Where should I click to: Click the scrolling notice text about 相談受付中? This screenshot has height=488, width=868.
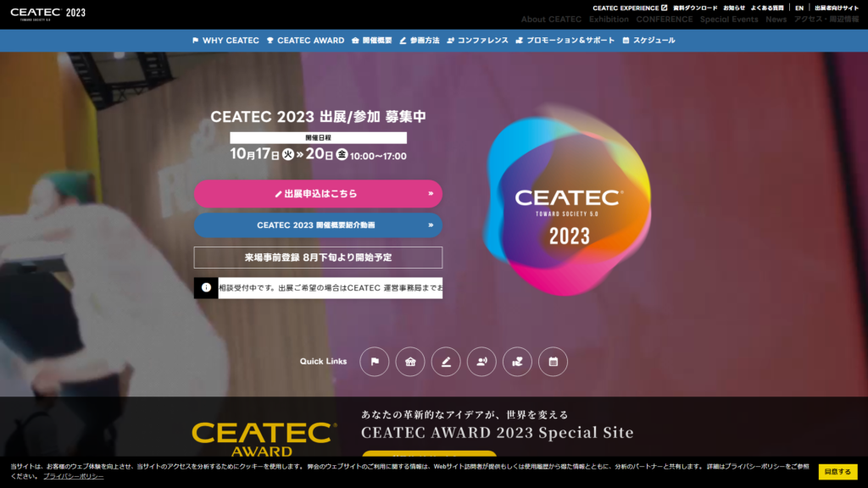331,288
